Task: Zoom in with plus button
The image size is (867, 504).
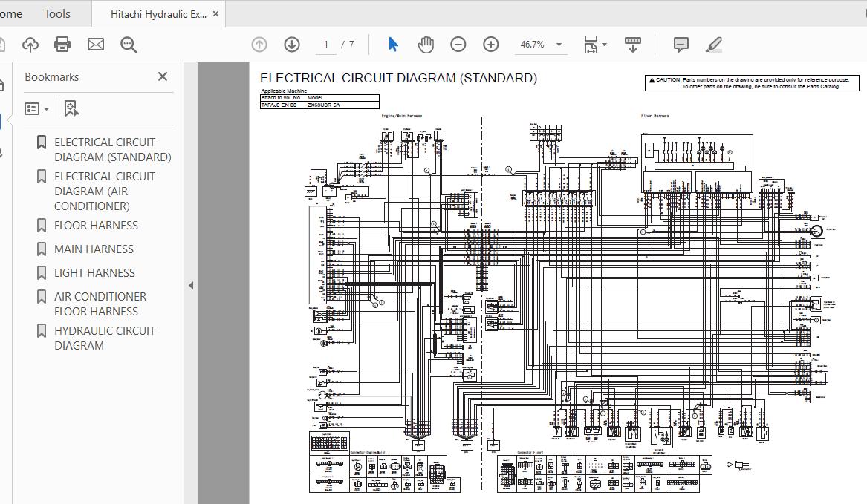Action: (x=491, y=45)
